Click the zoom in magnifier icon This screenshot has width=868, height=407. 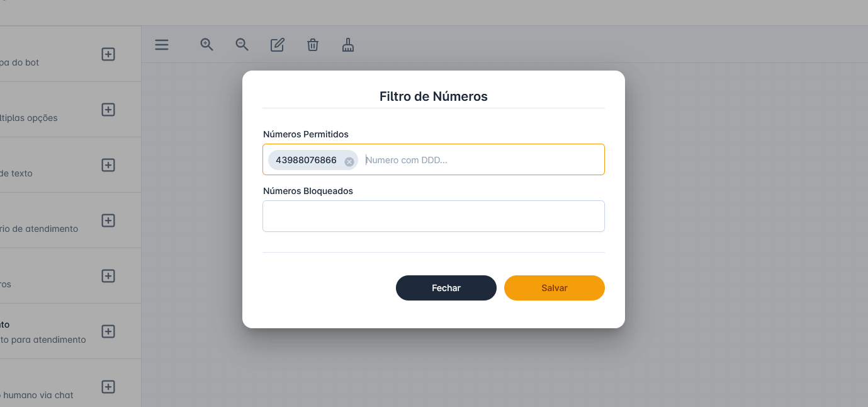(x=206, y=45)
